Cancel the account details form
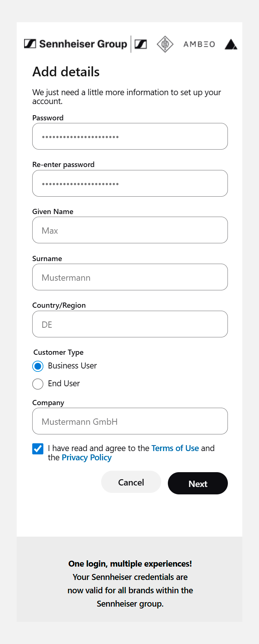 tap(131, 482)
